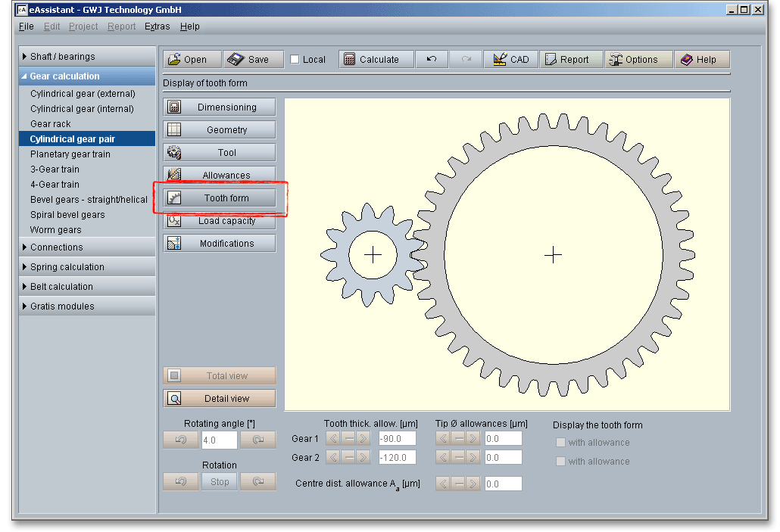The width and height of the screenshot is (780, 532).
Task: Open Help book icon in toolbar
Action: 701,60
